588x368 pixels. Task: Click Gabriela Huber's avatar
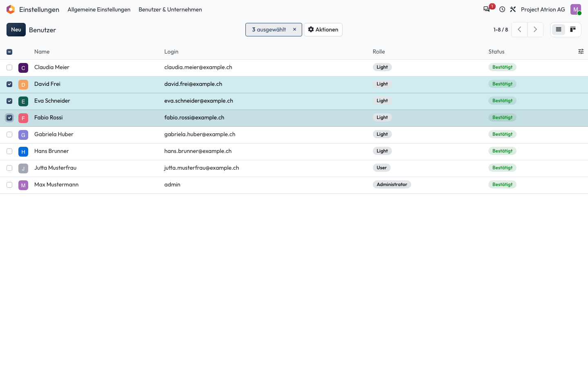point(23,135)
